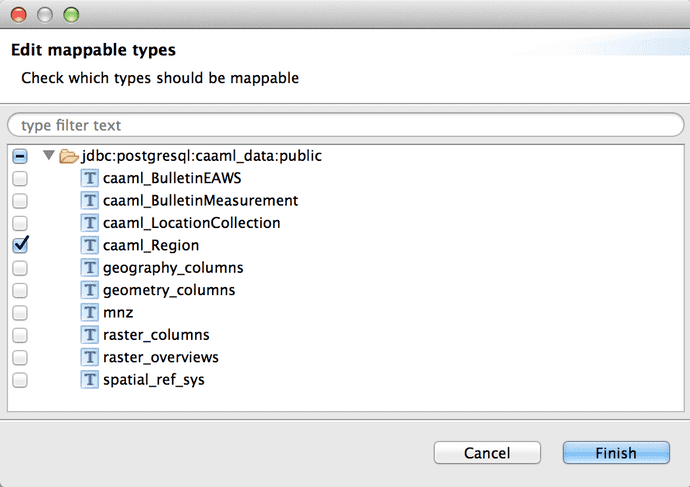Viewport: 690px width, 487px height.
Task: Collapse the jdbc:postgresql schema tree node
Action: [x=47, y=157]
